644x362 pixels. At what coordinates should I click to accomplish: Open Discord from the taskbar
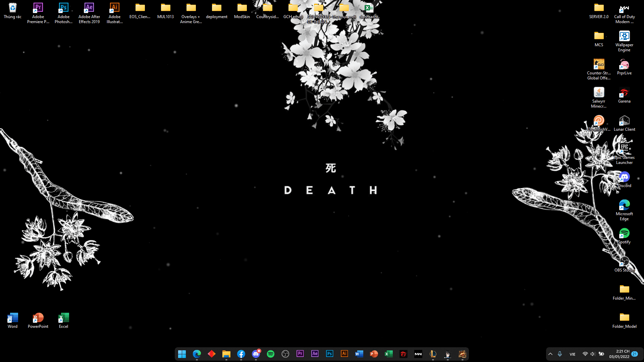pyautogui.click(x=256, y=354)
